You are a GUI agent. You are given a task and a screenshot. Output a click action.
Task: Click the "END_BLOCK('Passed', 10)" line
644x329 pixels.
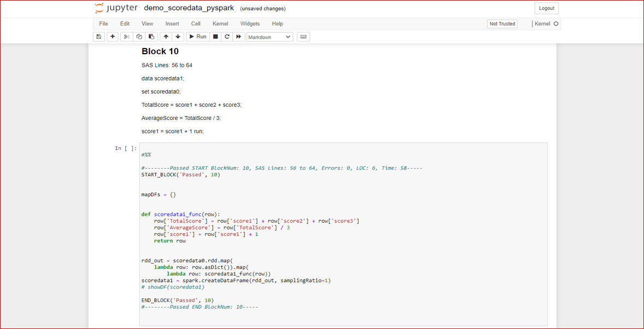(178, 300)
